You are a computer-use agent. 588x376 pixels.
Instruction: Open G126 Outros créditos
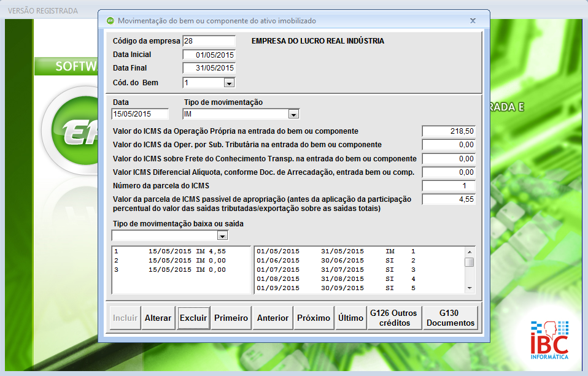[x=395, y=318]
